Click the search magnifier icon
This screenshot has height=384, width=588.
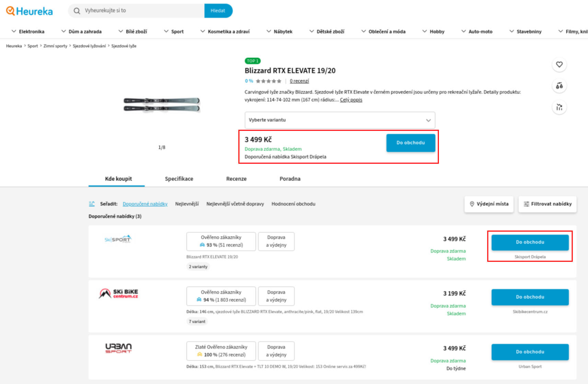click(77, 11)
